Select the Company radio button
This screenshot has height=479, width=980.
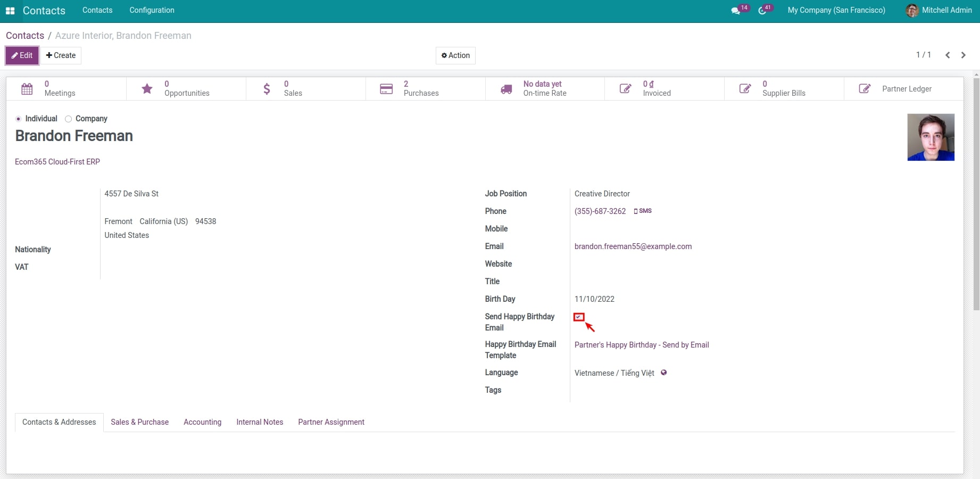68,119
